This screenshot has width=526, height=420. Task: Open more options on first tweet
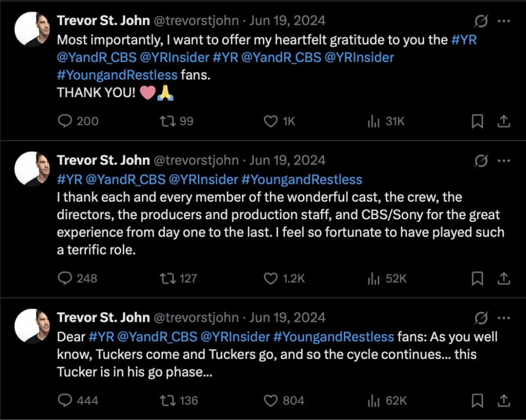point(504,21)
